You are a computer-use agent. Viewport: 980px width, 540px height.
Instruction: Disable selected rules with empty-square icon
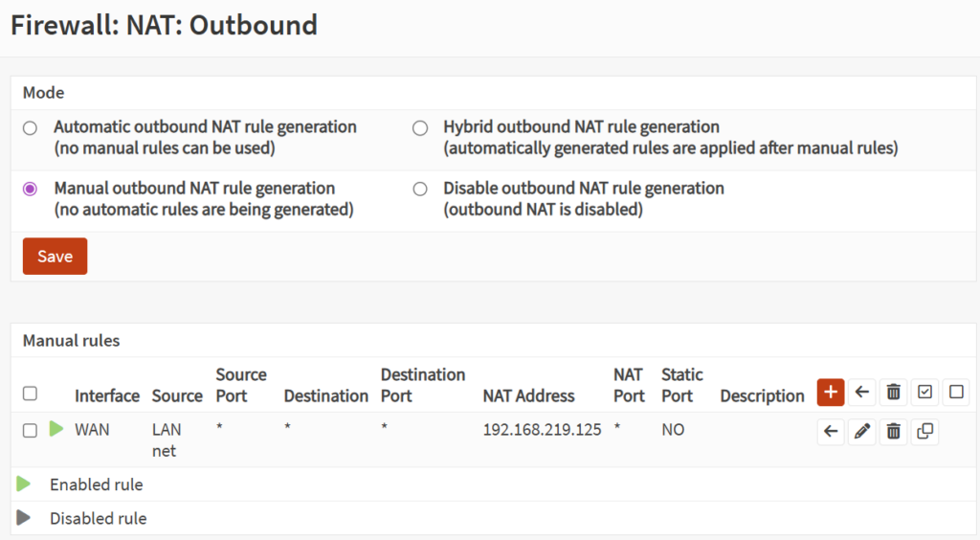(955, 392)
